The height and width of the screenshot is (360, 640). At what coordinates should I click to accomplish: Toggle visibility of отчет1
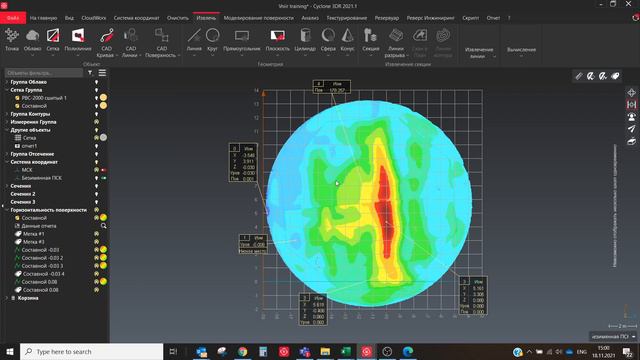pyautogui.click(x=96, y=146)
